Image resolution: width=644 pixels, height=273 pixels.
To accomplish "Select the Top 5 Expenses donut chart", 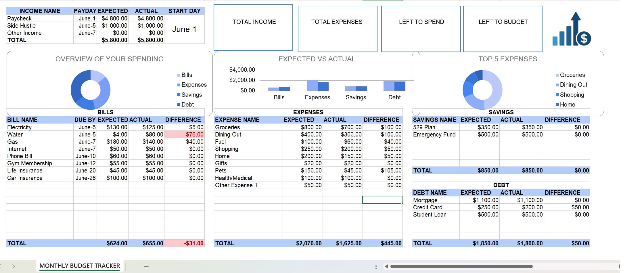I will click(482, 90).
